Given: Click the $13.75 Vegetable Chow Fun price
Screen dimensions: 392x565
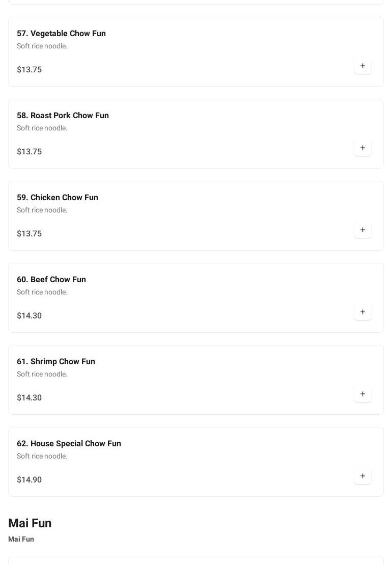Looking at the screenshot, I should click(x=30, y=70).
